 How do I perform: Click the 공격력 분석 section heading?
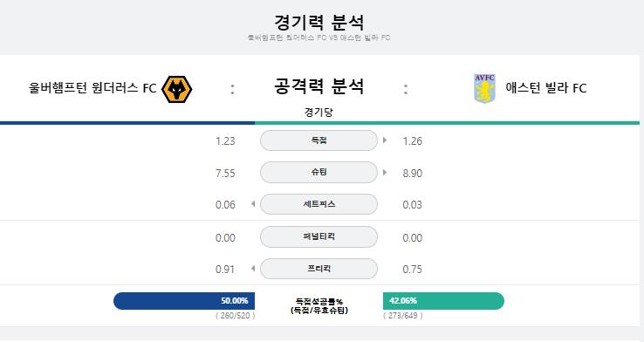[x=319, y=86]
